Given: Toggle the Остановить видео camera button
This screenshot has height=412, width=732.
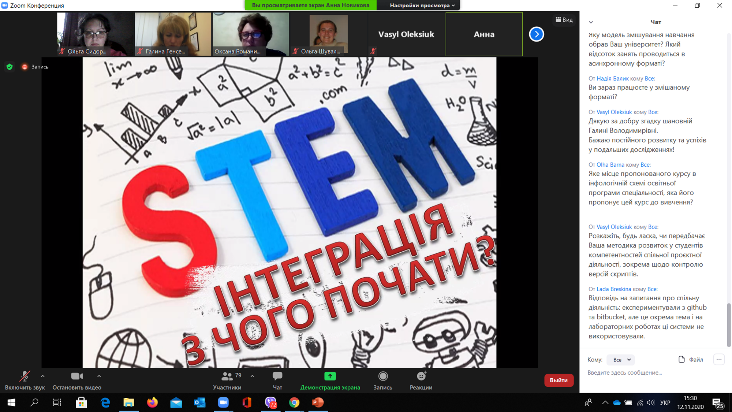Looking at the screenshot, I should tap(77, 376).
